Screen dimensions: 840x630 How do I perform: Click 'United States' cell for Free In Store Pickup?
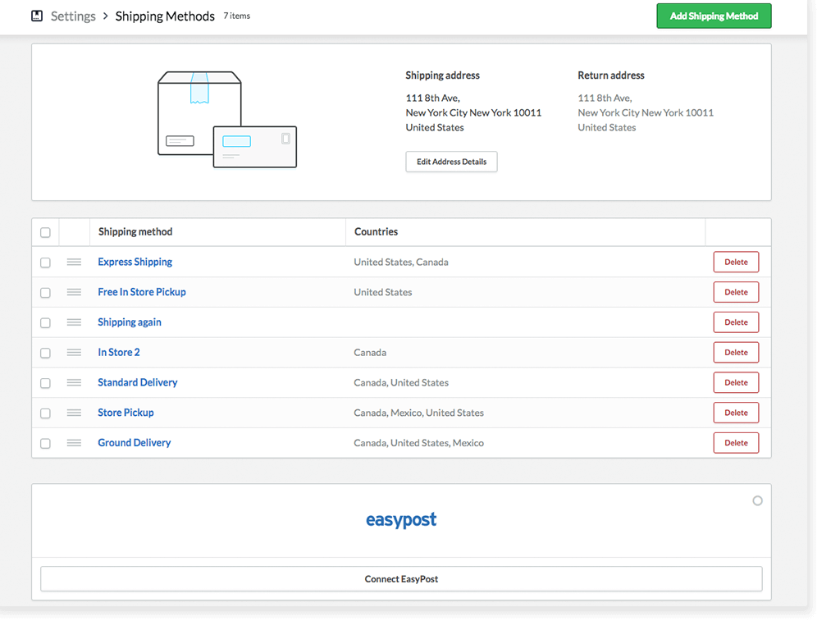pos(383,292)
